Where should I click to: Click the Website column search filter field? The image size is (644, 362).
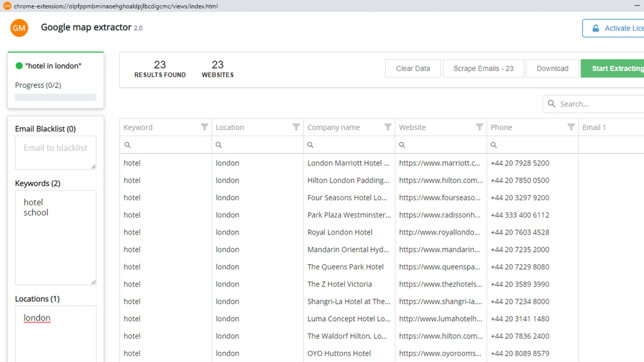click(441, 145)
